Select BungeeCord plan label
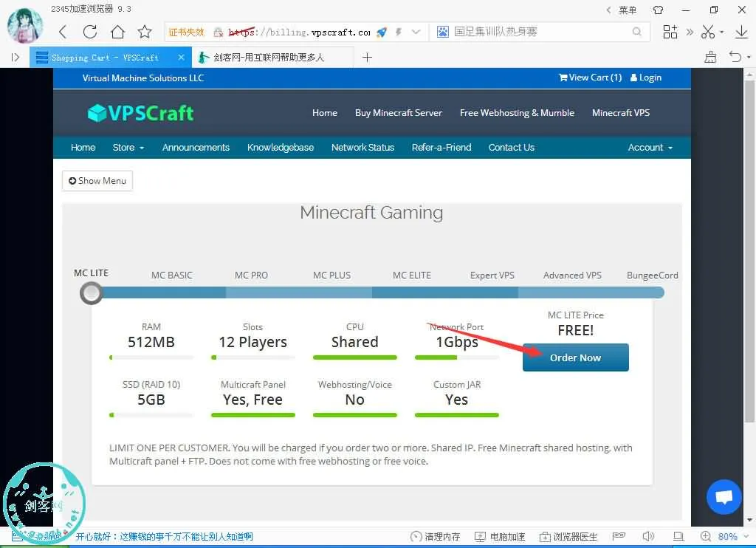The image size is (756, 548). click(653, 275)
